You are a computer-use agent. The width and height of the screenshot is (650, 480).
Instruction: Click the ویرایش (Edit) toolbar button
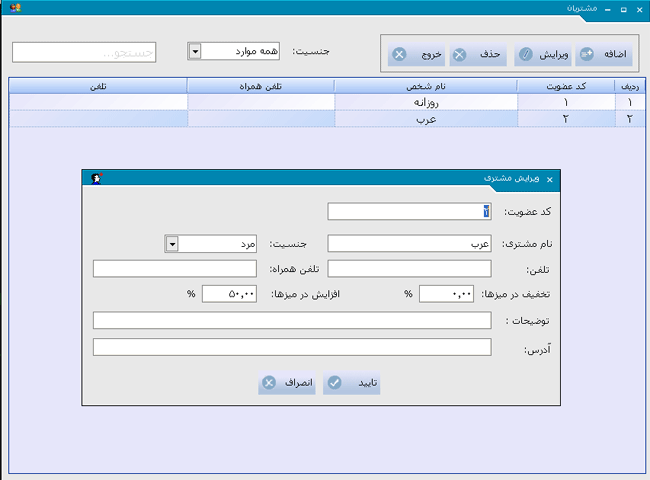pyautogui.click(x=543, y=54)
